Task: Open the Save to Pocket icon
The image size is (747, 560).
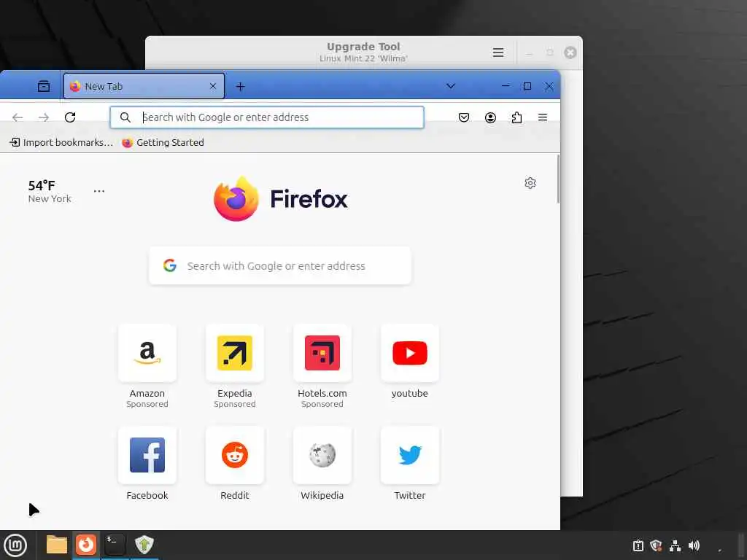Action: click(x=463, y=117)
